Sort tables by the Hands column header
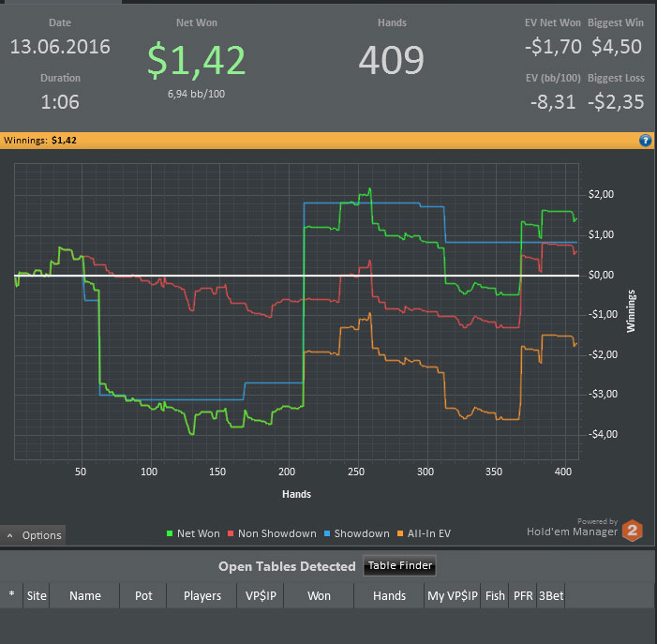Image resolution: width=657 pixels, height=644 pixels. (x=389, y=595)
